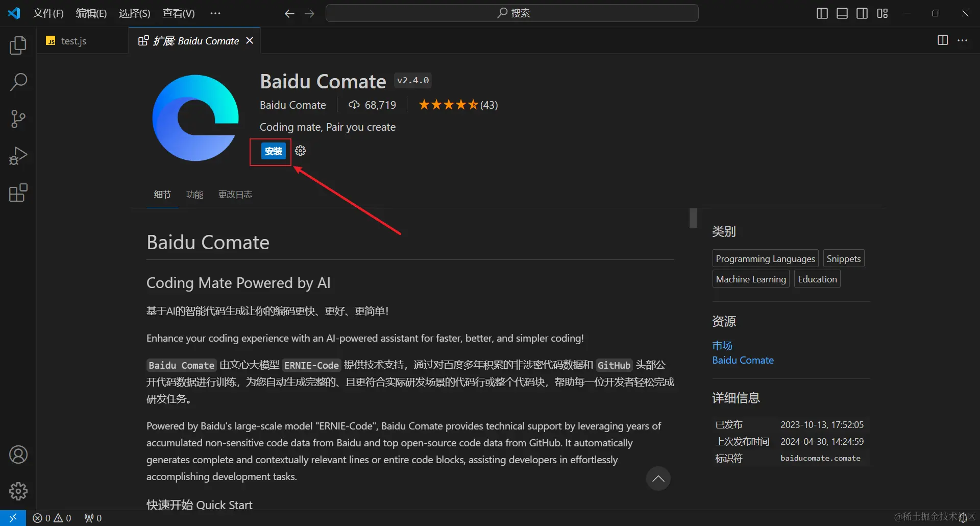Open remote window status bar icon
The width and height of the screenshot is (980, 526).
[13, 518]
